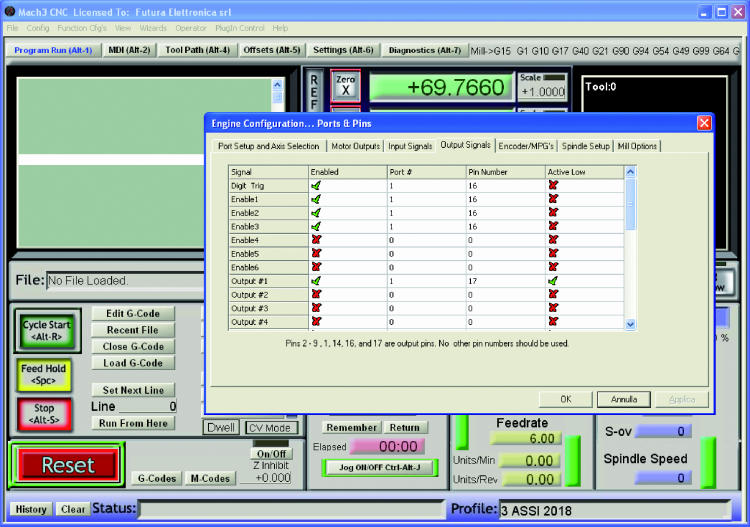Click the Jog ON/OFF Ctrl-Alt-J button
This screenshot has height=527, width=750.
(380, 467)
